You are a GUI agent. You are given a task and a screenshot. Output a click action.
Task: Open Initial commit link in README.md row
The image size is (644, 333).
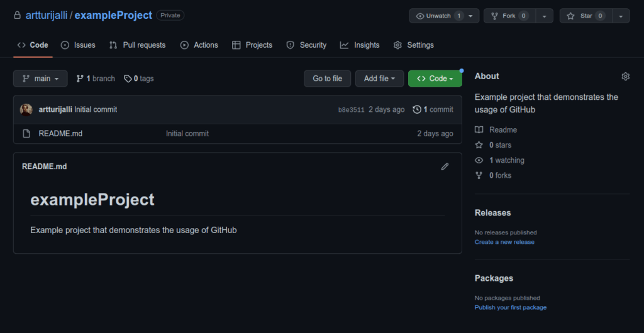pos(187,134)
